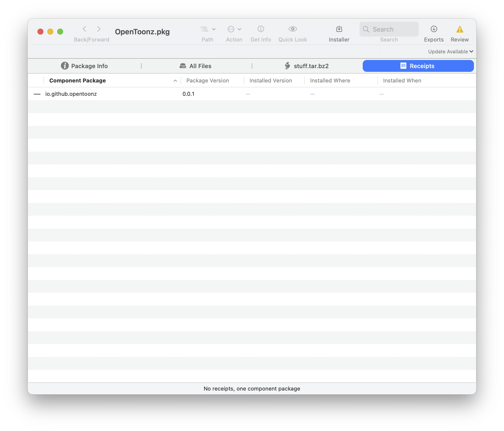Open the Review warning panel
The width and height of the screenshot is (504, 431).
click(x=459, y=29)
